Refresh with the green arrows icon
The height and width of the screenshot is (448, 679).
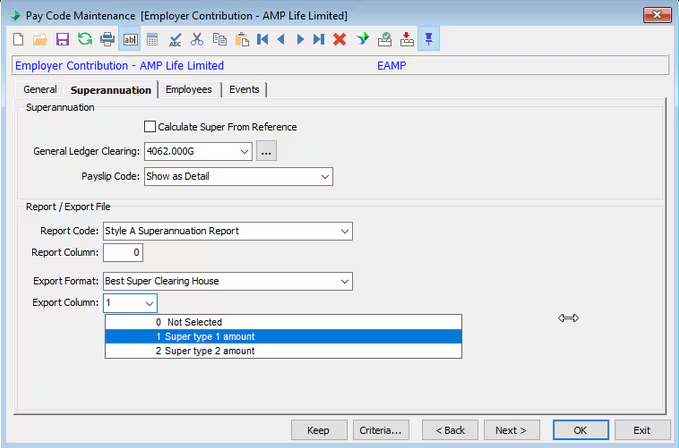coord(85,39)
